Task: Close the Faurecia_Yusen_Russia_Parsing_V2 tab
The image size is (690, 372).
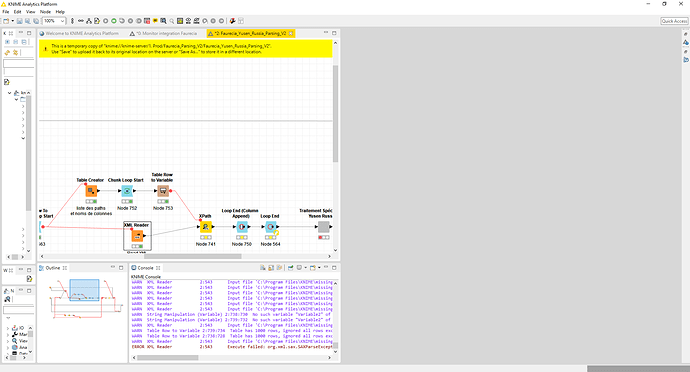Action: 291,33
